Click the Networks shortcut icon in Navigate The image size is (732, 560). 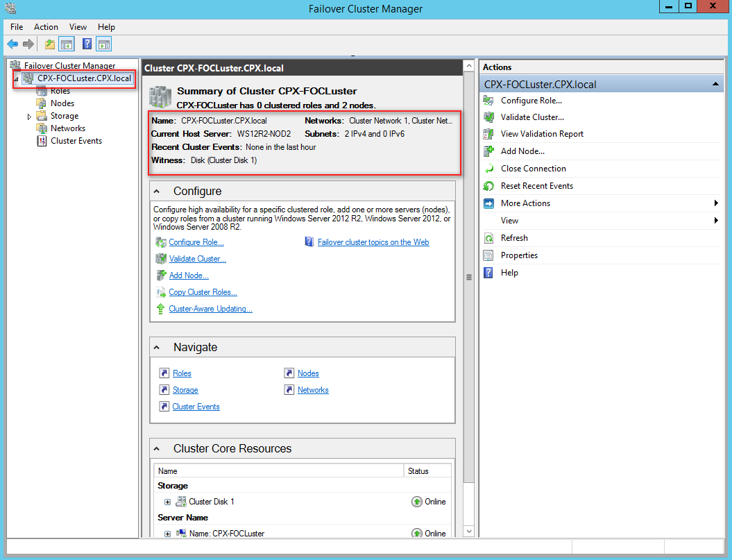[x=289, y=389]
